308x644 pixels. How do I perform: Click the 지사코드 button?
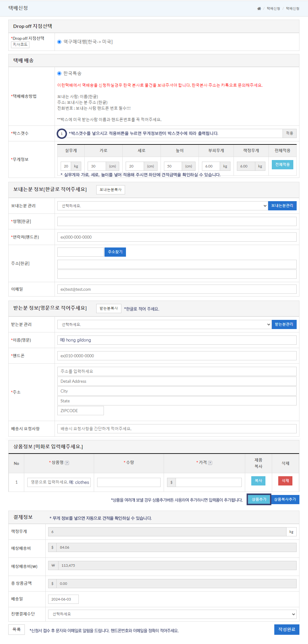click(20, 44)
